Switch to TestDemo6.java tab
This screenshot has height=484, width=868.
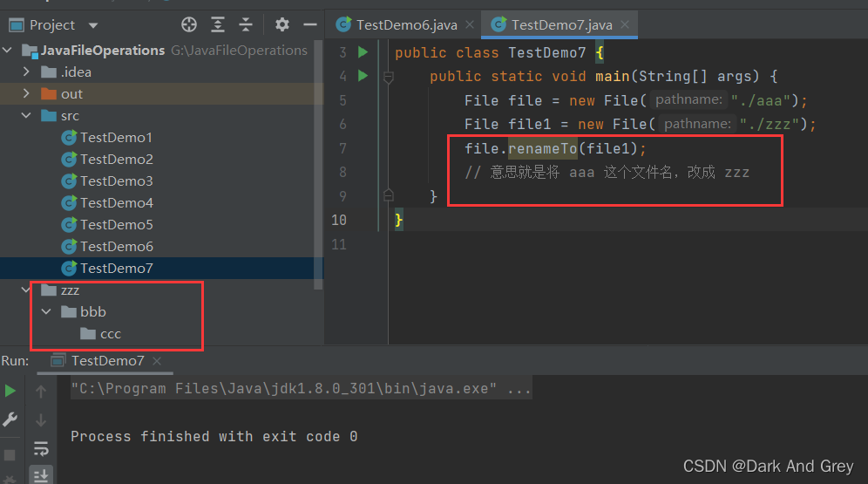pyautogui.click(x=406, y=25)
